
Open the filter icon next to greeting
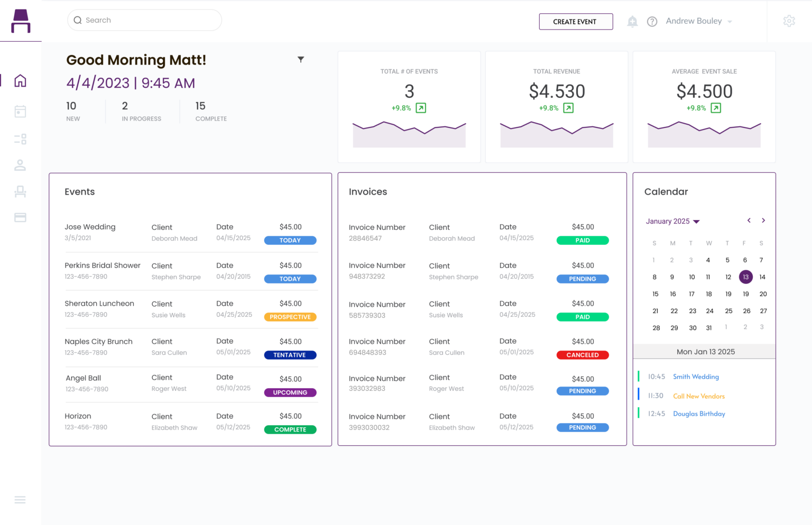pos(301,59)
